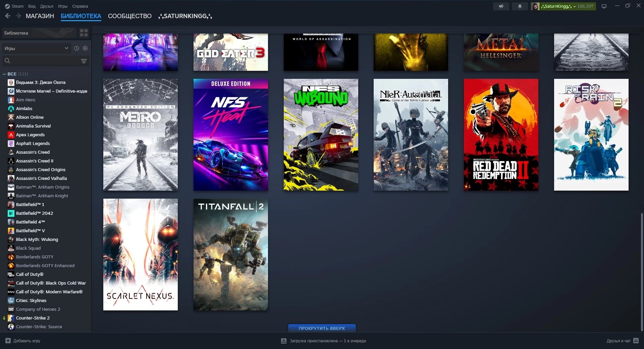Open friends and chat icon
This screenshot has width=644, height=349.
[x=636, y=341]
